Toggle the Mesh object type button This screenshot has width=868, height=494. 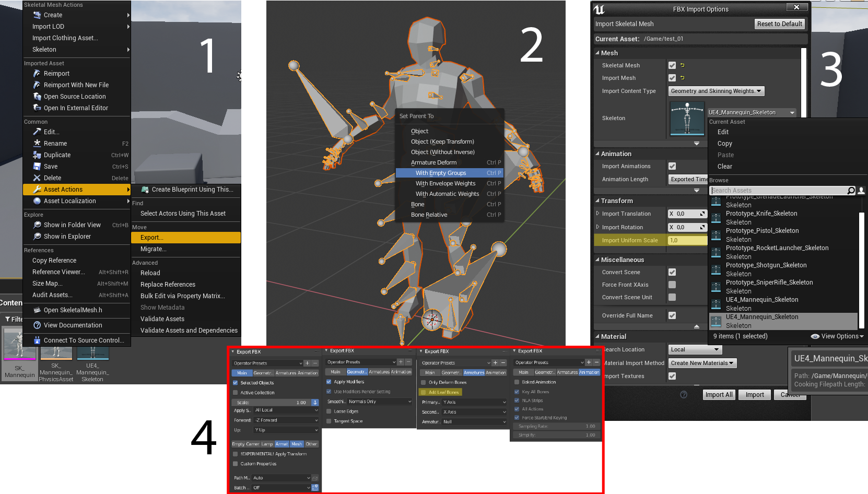tap(297, 444)
